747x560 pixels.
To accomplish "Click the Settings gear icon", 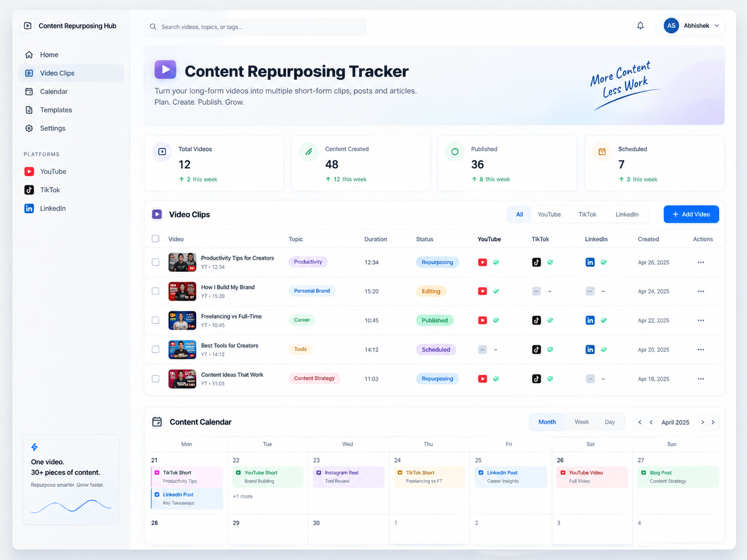I will [29, 128].
